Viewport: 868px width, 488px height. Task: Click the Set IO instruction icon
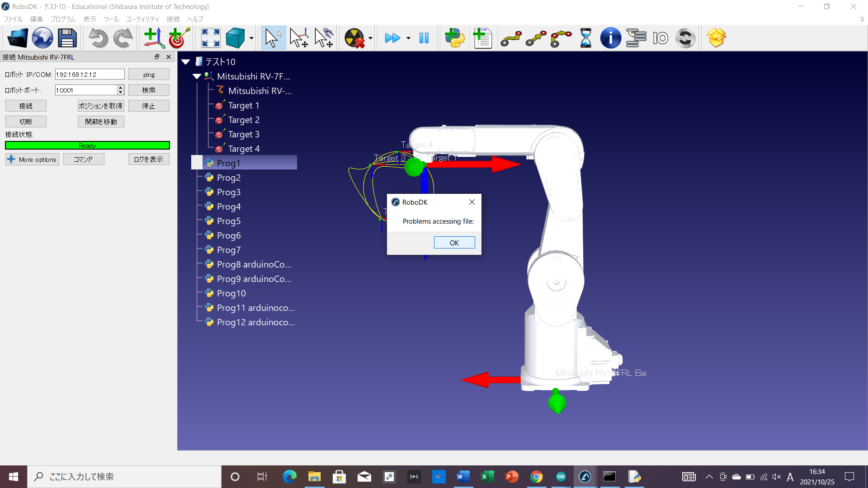tap(660, 38)
